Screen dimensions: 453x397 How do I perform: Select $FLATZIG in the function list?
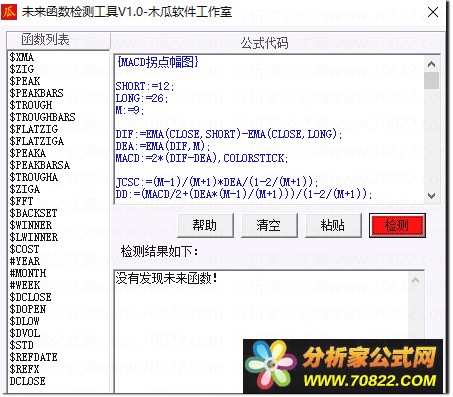tap(34, 129)
